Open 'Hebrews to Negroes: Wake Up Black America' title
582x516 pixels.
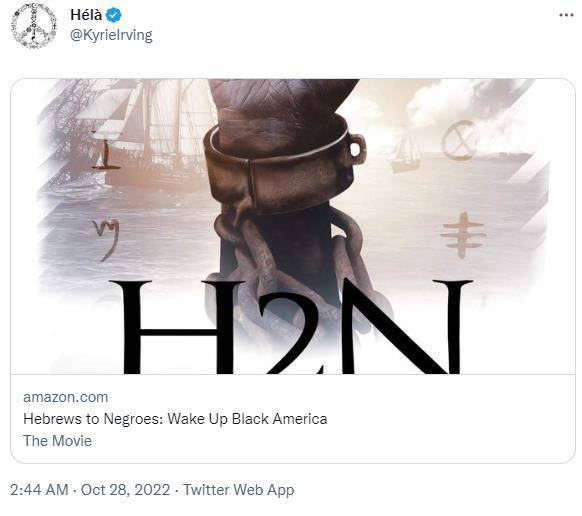click(x=175, y=419)
